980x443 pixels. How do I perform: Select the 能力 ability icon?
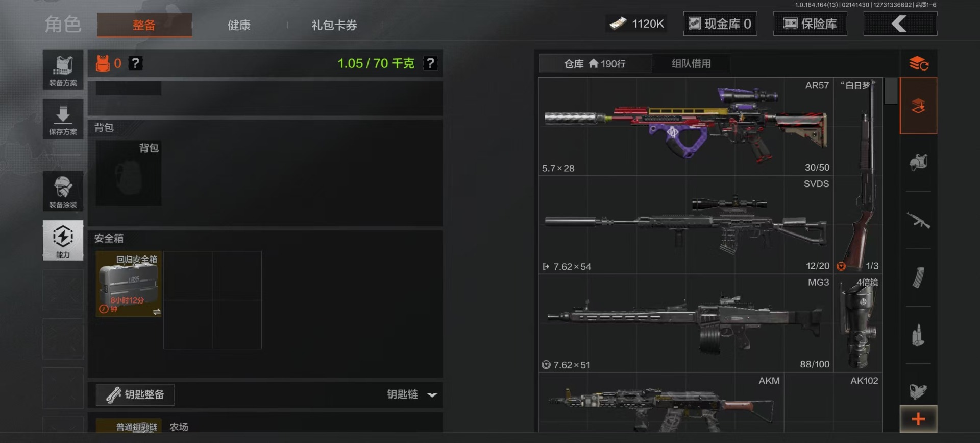coord(63,240)
